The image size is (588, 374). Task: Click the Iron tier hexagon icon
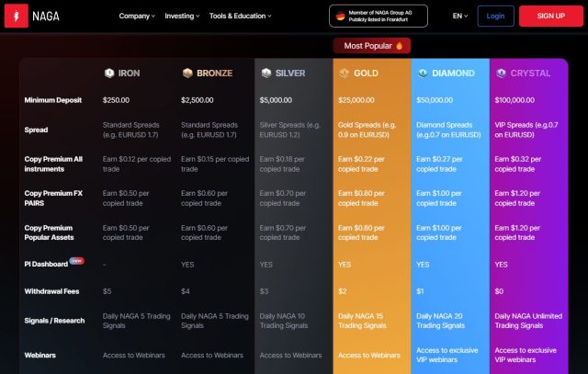point(109,73)
